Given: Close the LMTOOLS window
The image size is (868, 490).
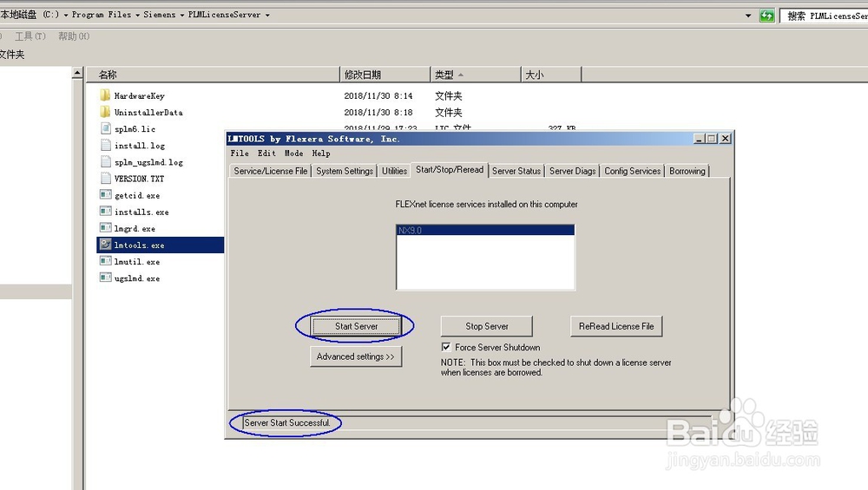Looking at the screenshot, I should (725, 139).
